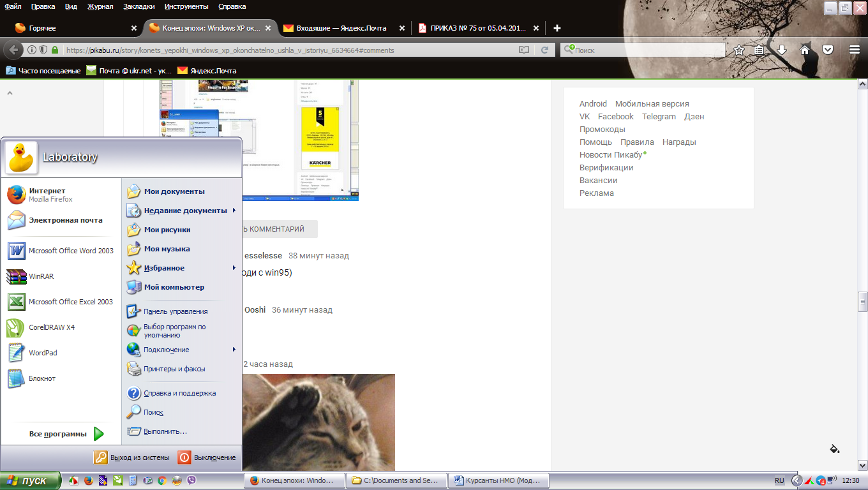Show hidden tray icons with the arrow
The width and height of the screenshot is (868, 490).
click(x=797, y=480)
